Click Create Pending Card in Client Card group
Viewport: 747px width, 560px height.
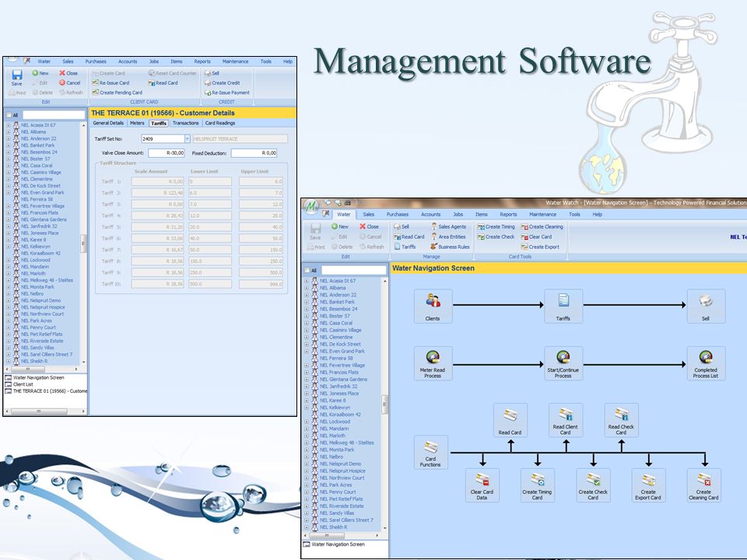pos(117,93)
